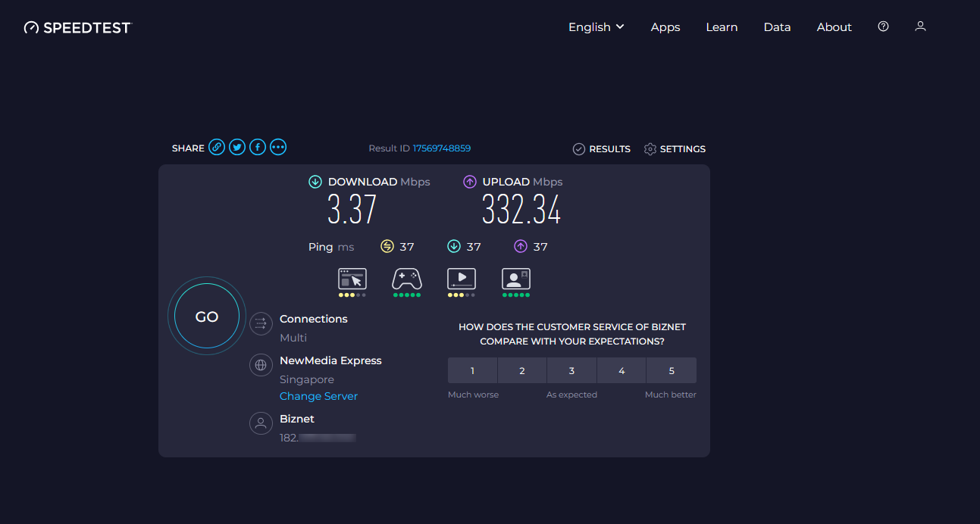Open the help question mark icon

point(883,27)
